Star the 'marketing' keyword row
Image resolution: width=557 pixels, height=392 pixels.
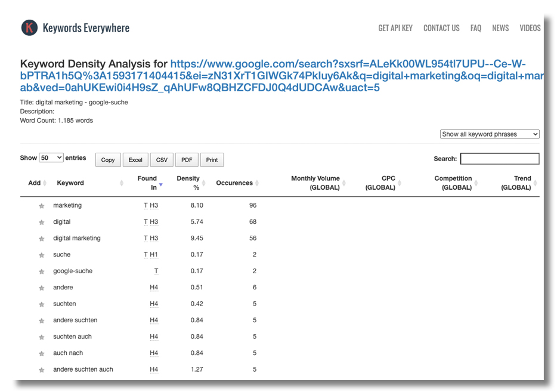coord(42,206)
